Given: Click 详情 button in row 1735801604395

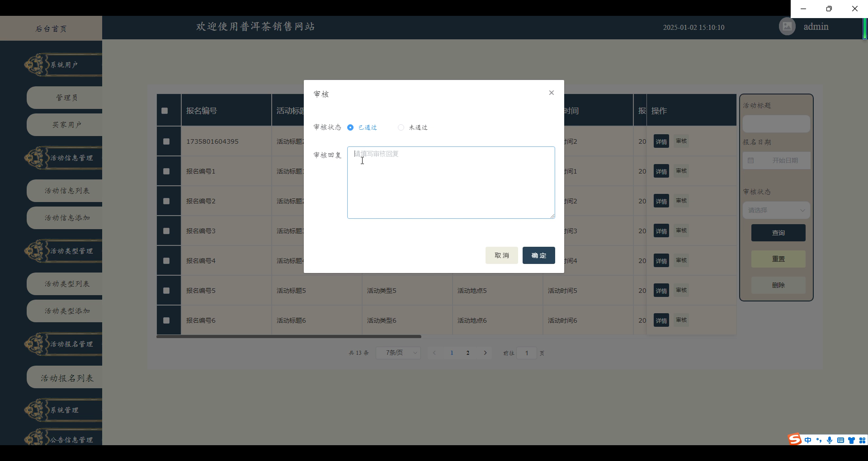Looking at the screenshot, I should coord(661,141).
